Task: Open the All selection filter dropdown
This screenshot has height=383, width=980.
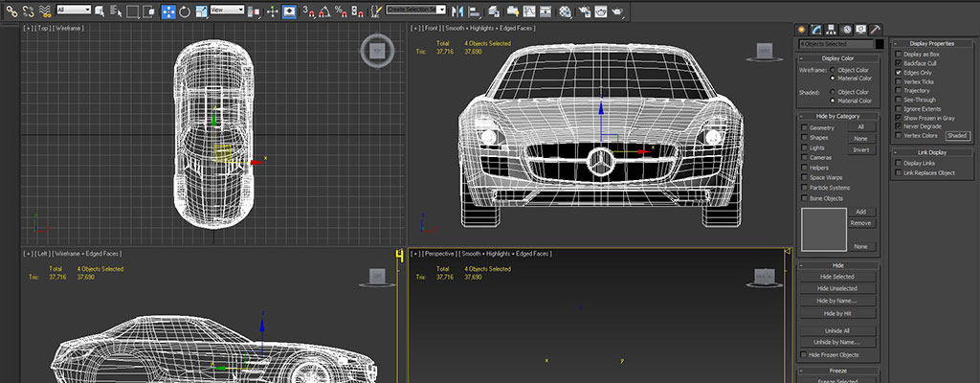Action: click(x=74, y=10)
